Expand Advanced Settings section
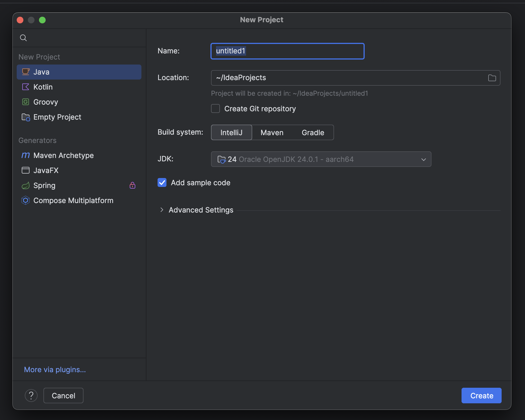Screen dimensions: 525x420 click(x=162, y=210)
